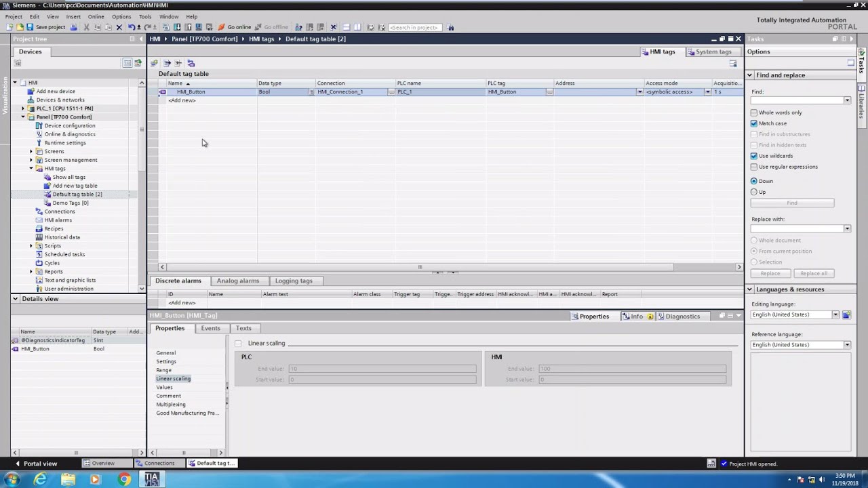This screenshot has height=488, width=868.
Task: Click the tag table horizontal scrollbar
Action: tap(420, 267)
